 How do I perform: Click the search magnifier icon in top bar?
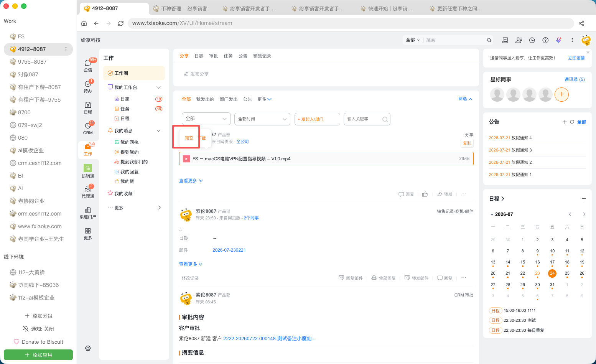tap(489, 40)
